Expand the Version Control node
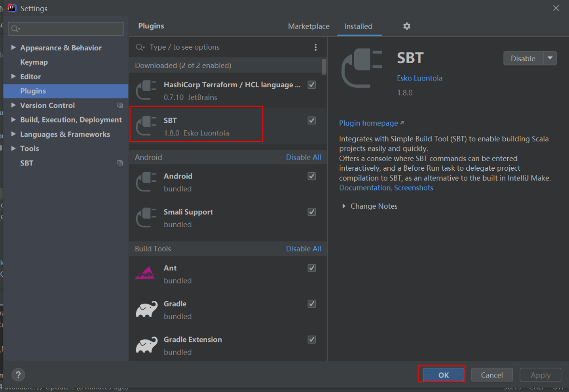The height and width of the screenshot is (392, 569). click(x=14, y=105)
